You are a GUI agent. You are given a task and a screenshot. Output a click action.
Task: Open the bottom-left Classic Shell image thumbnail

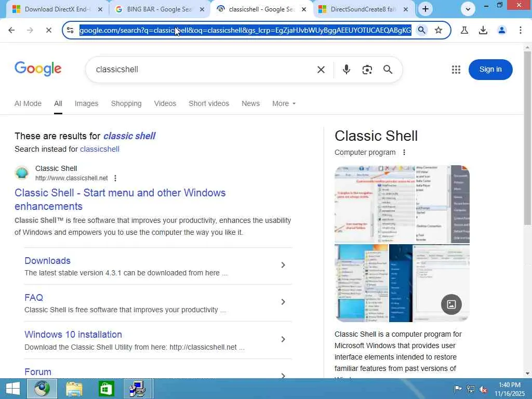361,283
